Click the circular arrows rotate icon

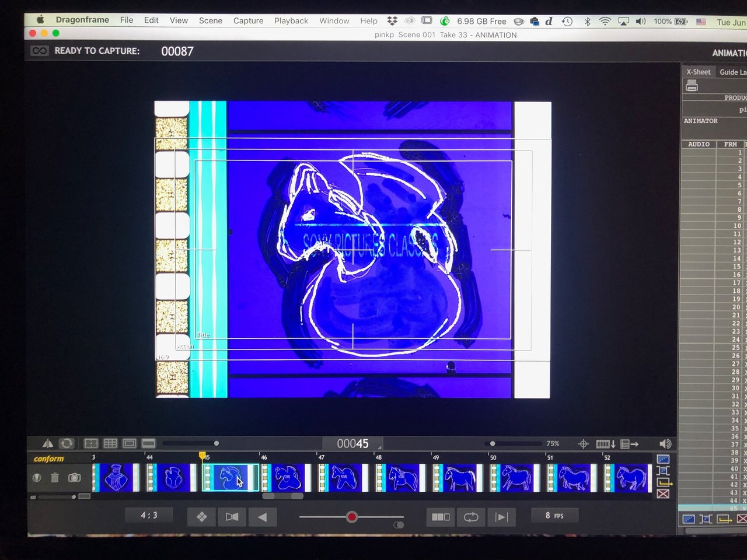67,444
